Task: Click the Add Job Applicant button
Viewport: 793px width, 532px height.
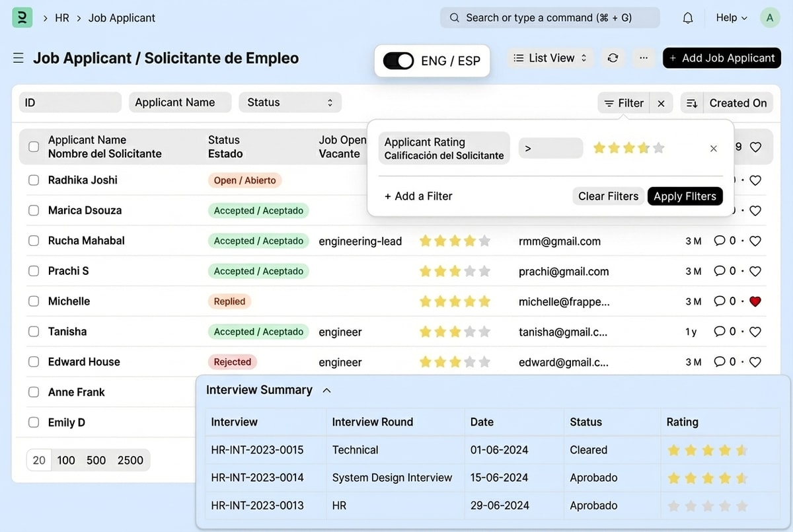Action: pyautogui.click(x=722, y=58)
